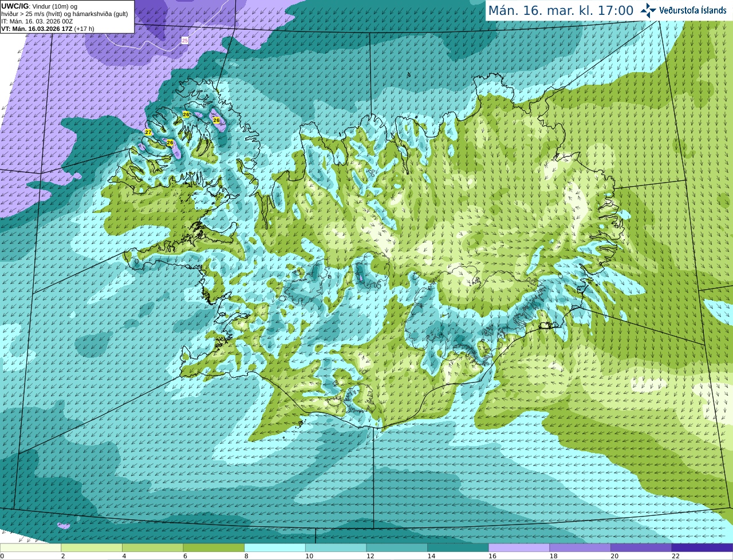Pick the 0–2 m/s palest legend swatch
The image size is (733, 560).
30,548
